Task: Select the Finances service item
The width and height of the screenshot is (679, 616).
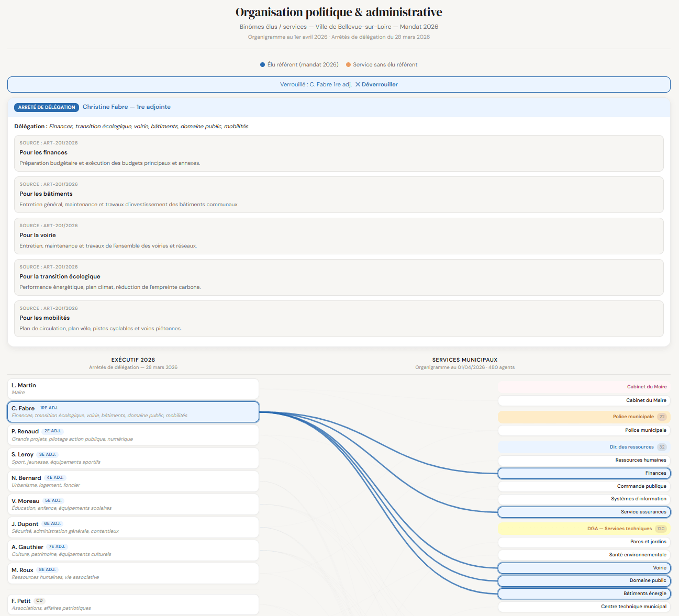Action: (x=584, y=473)
